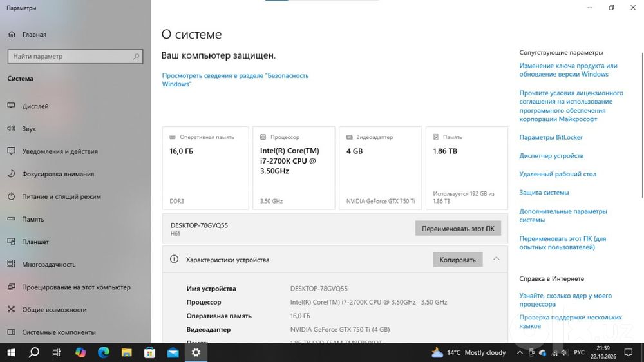This screenshot has height=362, width=644.
Task: Show hidden tray icons chevron
Action: pos(520,352)
